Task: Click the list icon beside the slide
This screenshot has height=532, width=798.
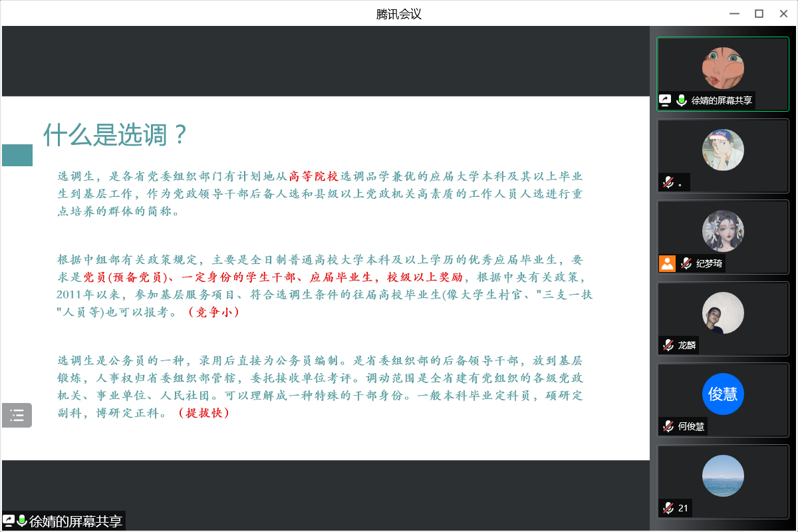Action: [x=17, y=416]
